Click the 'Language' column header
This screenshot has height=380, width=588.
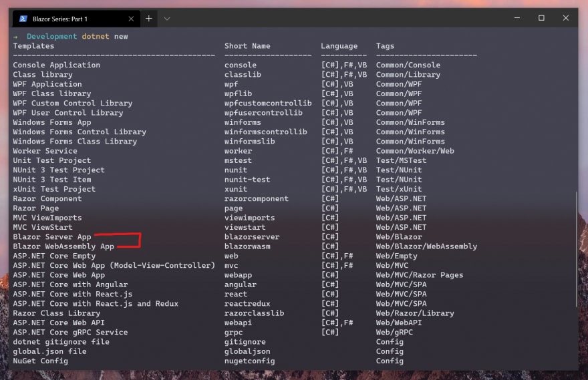[339, 46]
